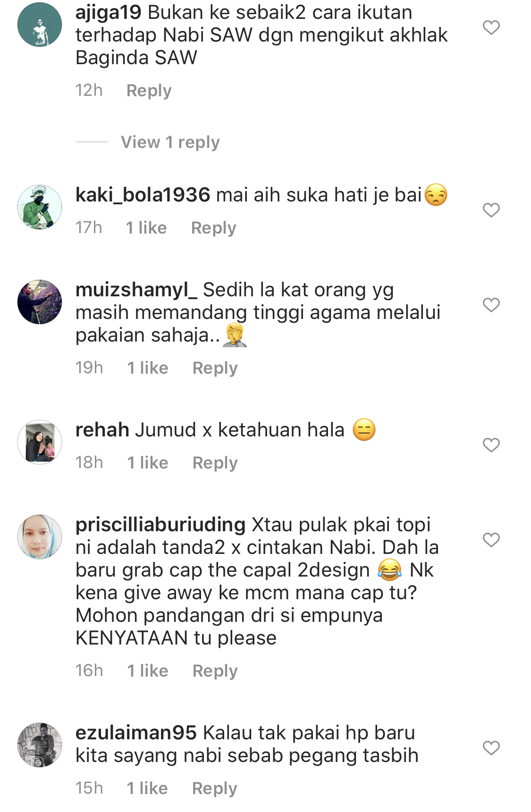Reply to ajiga19's comment
Screen dimensions: 531x812
[149, 91]
